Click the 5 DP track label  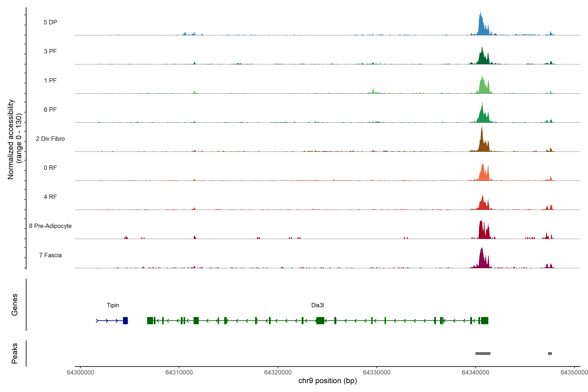click(50, 22)
